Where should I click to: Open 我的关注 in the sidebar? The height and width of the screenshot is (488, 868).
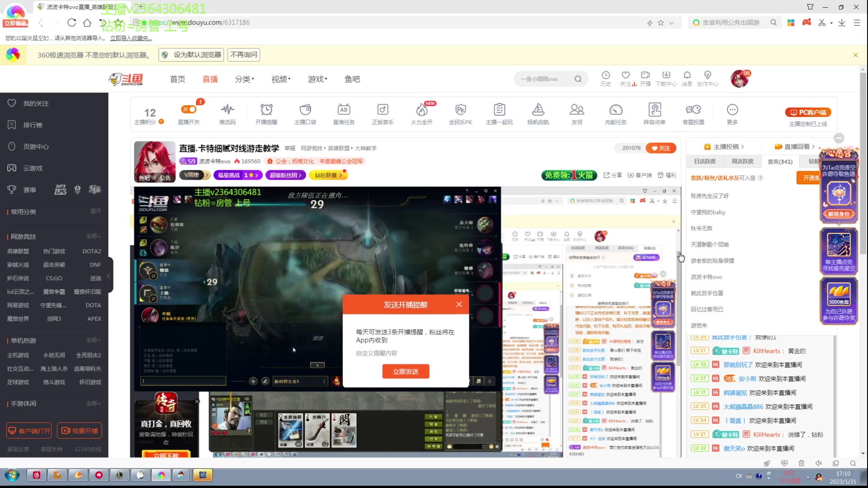coord(36,103)
